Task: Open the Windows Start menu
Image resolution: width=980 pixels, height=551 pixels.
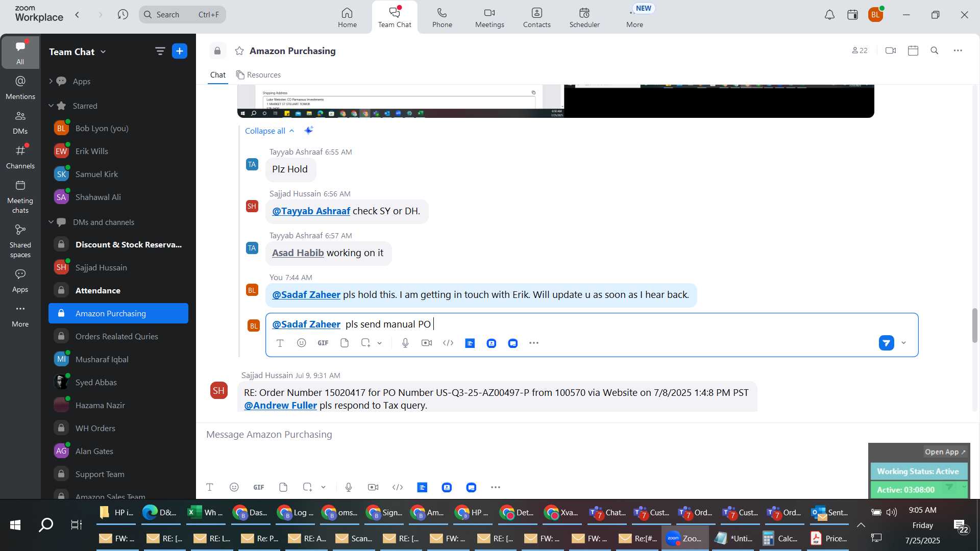Action: point(15,524)
